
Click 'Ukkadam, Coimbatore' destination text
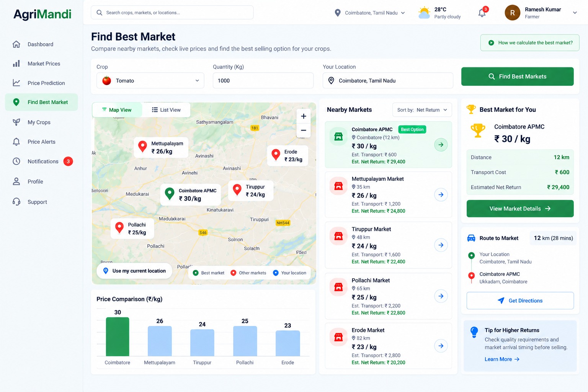point(503,282)
